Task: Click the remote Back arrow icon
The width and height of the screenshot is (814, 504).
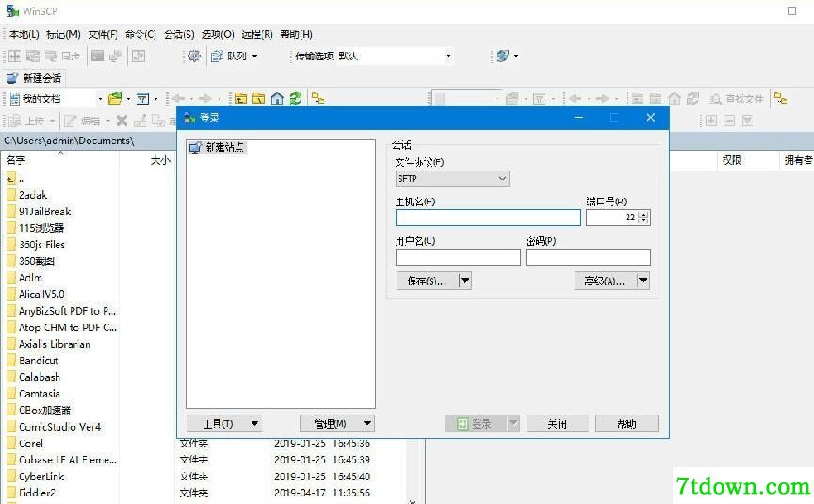Action: (576, 98)
